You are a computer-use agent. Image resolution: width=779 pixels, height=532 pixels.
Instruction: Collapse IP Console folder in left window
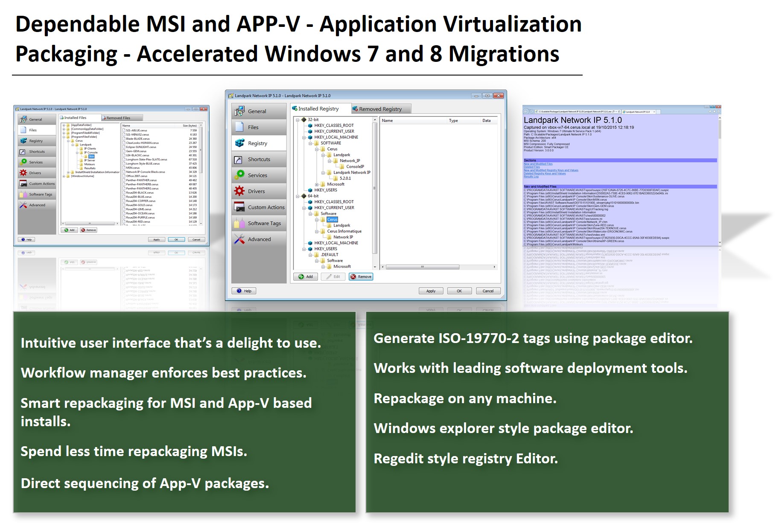pyautogui.click(x=77, y=152)
